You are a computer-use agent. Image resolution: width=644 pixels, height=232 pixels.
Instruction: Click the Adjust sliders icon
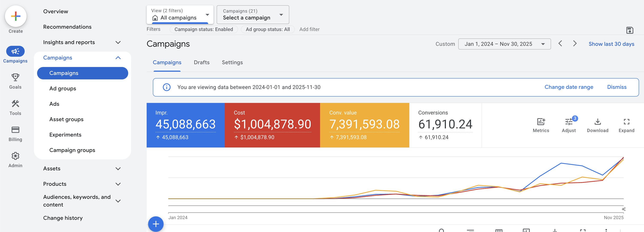click(569, 122)
